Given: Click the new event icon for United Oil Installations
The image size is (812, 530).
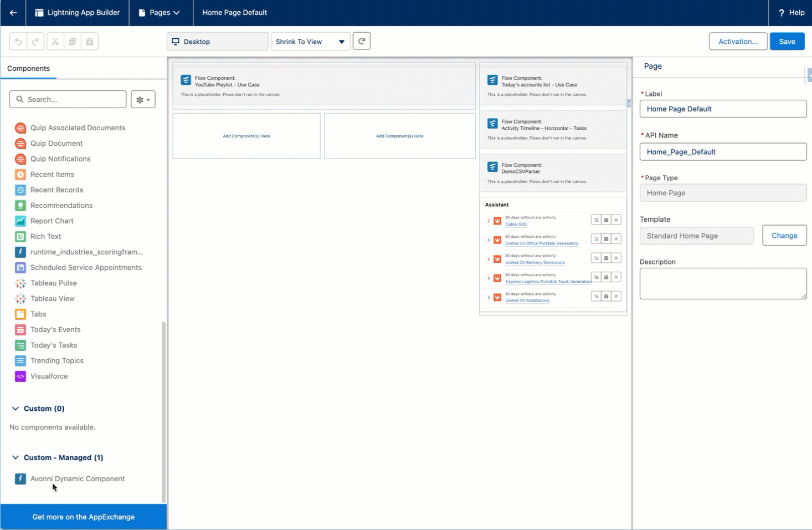Looking at the screenshot, I should click(x=606, y=297).
